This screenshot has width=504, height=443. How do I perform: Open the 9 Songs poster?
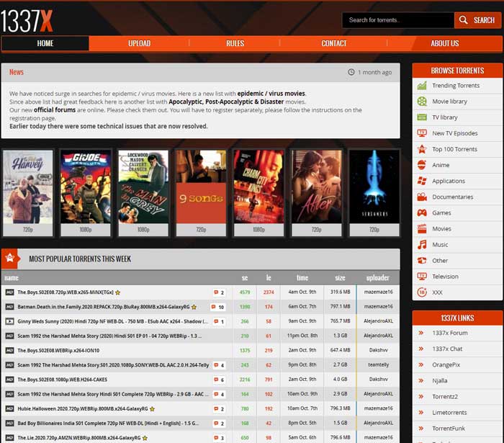(201, 187)
